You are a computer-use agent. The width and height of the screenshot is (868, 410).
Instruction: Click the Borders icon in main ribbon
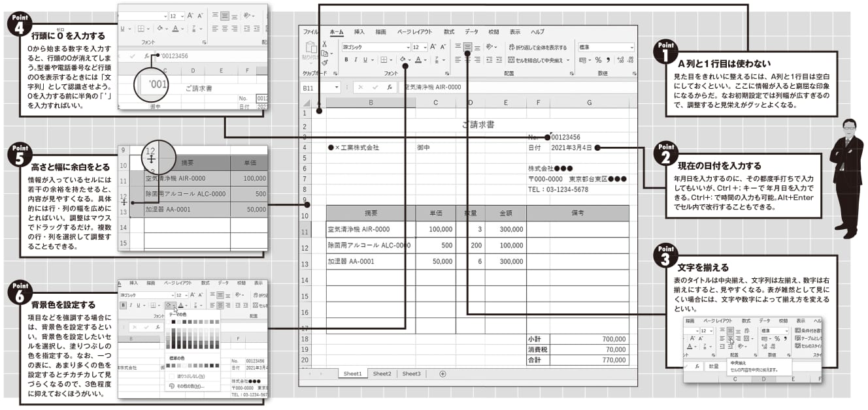coord(384,60)
